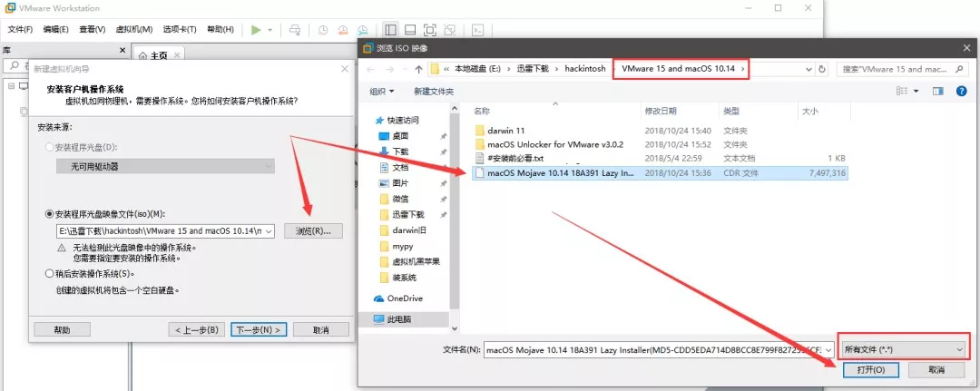Image resolution: width=980 pixels, height=391 pixels.
Task: Select the macOS Unlocker for VMware v3.0.2 folder
Action: [x=555, y=144]
